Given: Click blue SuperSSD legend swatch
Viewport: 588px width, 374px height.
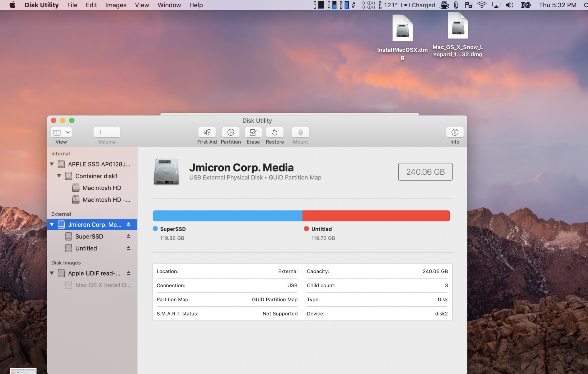Looking at the screenshot, I should point(155,229).
